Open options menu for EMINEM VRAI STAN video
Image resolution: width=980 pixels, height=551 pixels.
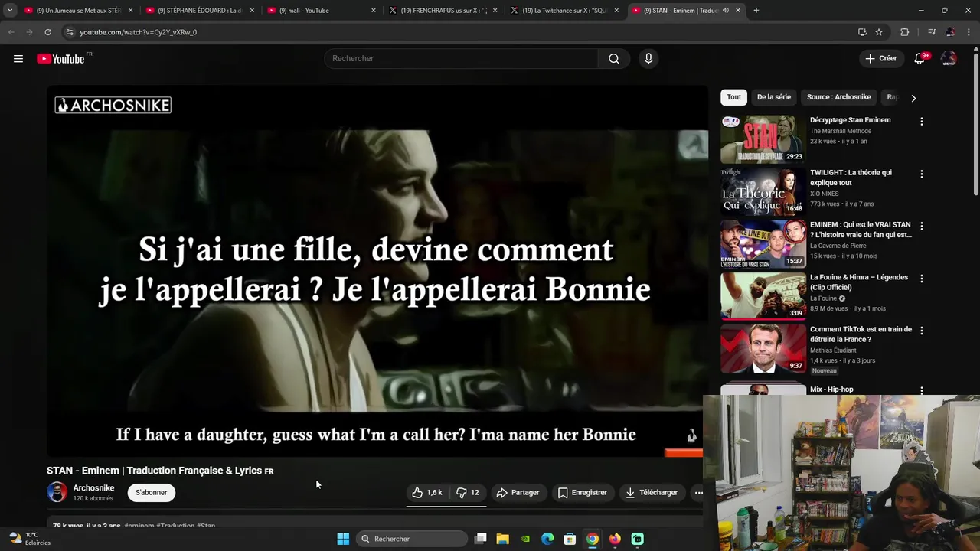[x=921, y=226]
